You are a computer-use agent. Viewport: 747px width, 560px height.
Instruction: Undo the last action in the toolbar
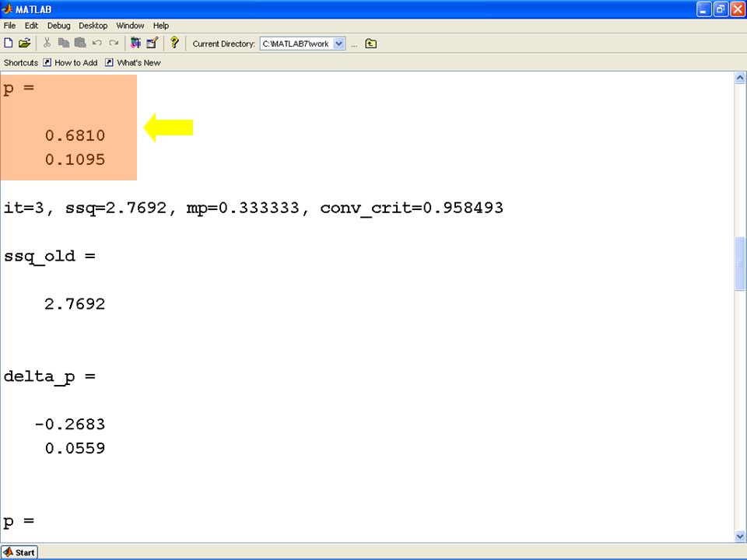point(96,43)
